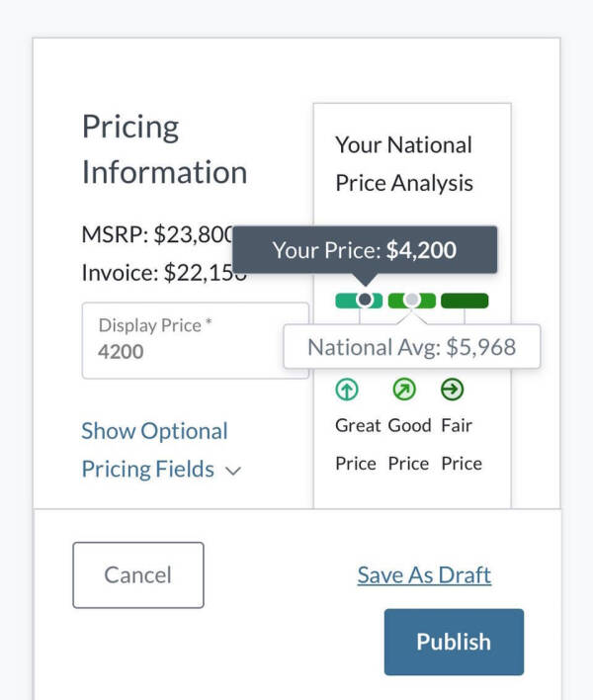Click the Good Price diagonal-arrow icon

click(404, 390)
